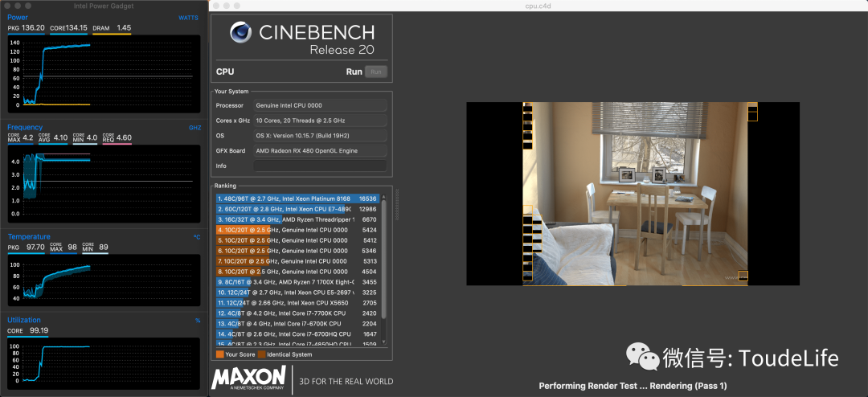Click the utilization graph in Power Gadget

coord(104,363)
